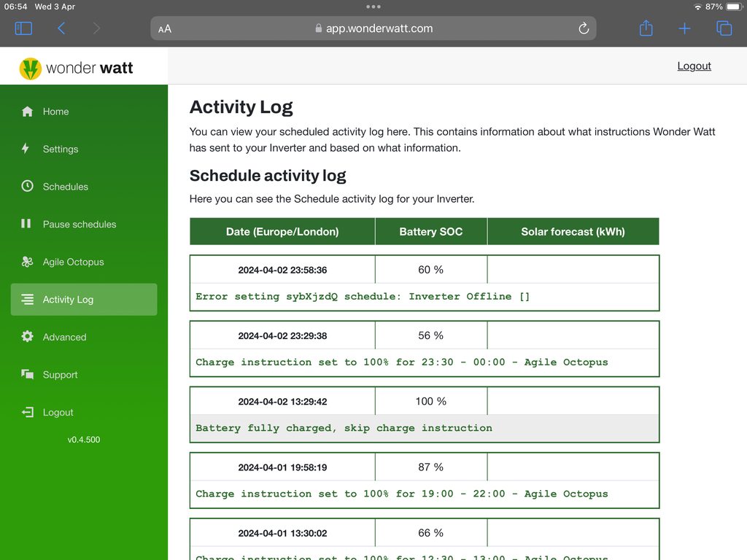The height and width of the screenshot is (560, 747).
Task: Toggle the Safari sidebar panel
Action: point(23,28)
